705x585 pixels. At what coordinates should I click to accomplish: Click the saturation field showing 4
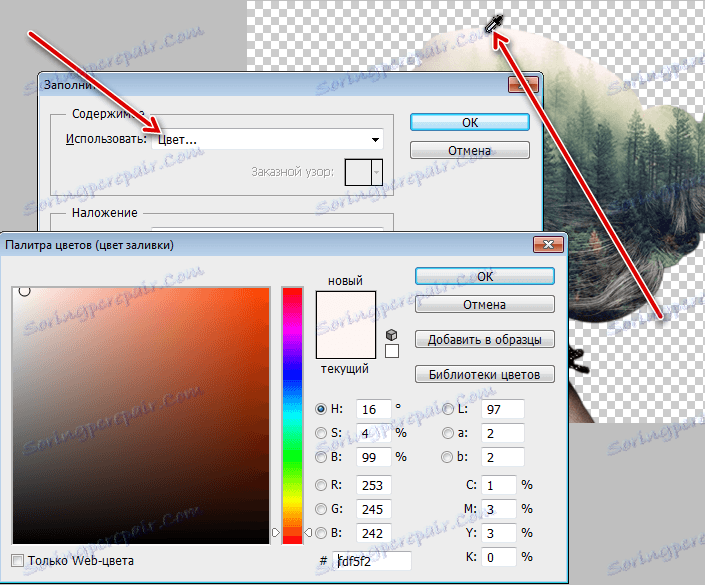(374, 433)
